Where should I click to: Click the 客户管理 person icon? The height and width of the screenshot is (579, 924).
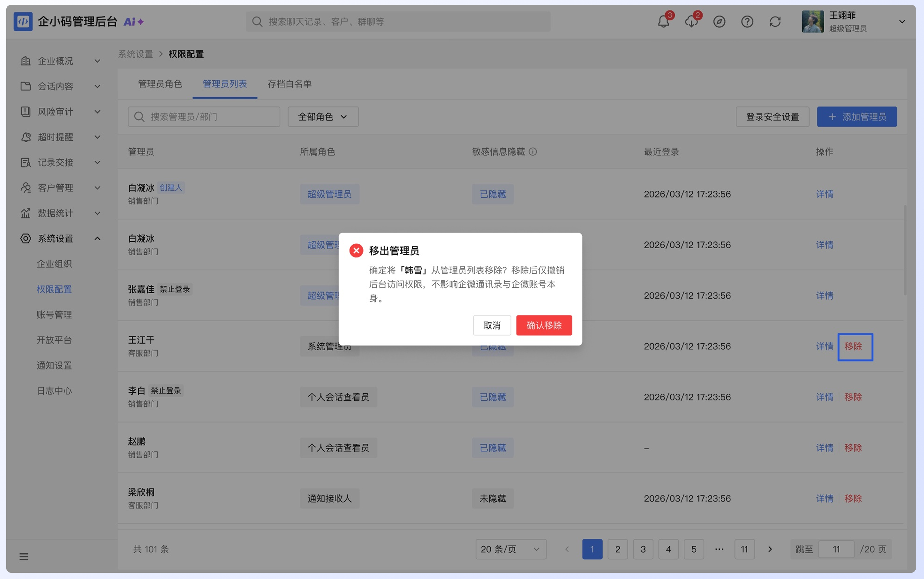[26, 188]
